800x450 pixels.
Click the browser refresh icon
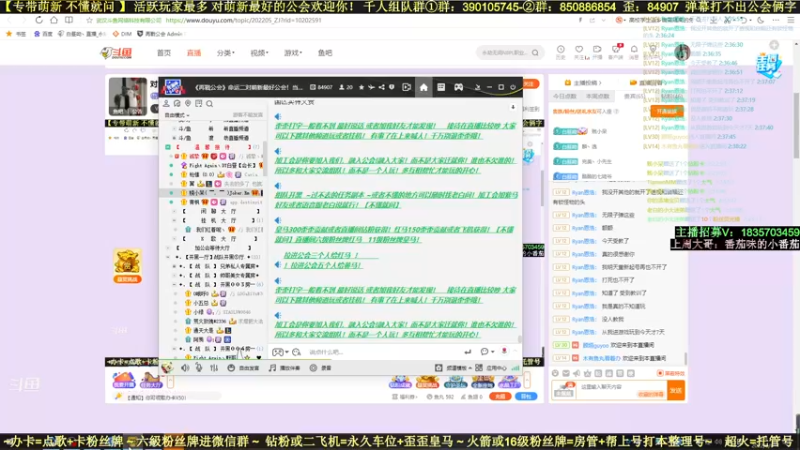click(39, 20)
